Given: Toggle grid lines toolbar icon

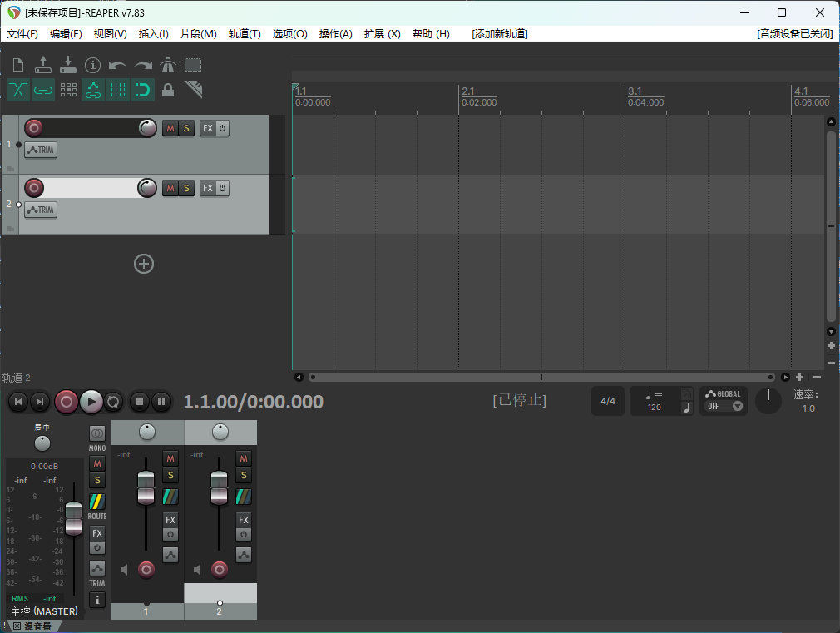Looking at the screenshot, I should (x=118, y=90).
